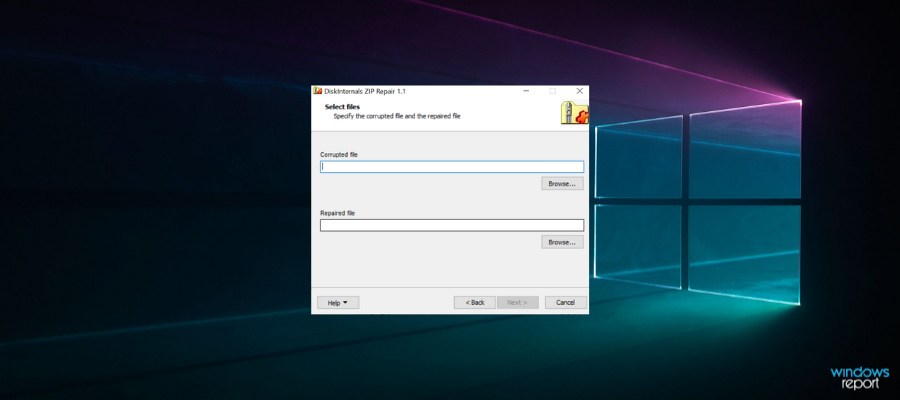Click the DiskInternals ZIP Repair title bar icon

pos(317,91)
